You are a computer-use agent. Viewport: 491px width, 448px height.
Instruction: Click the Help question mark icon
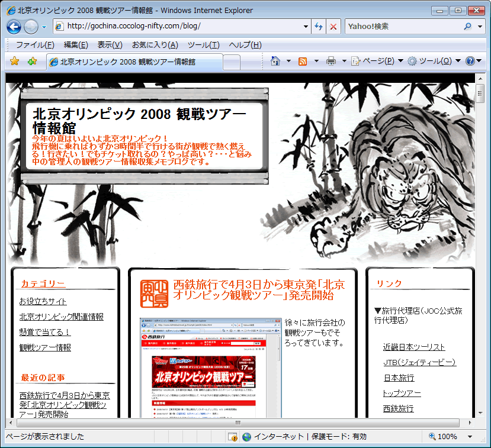pos(470,61)
